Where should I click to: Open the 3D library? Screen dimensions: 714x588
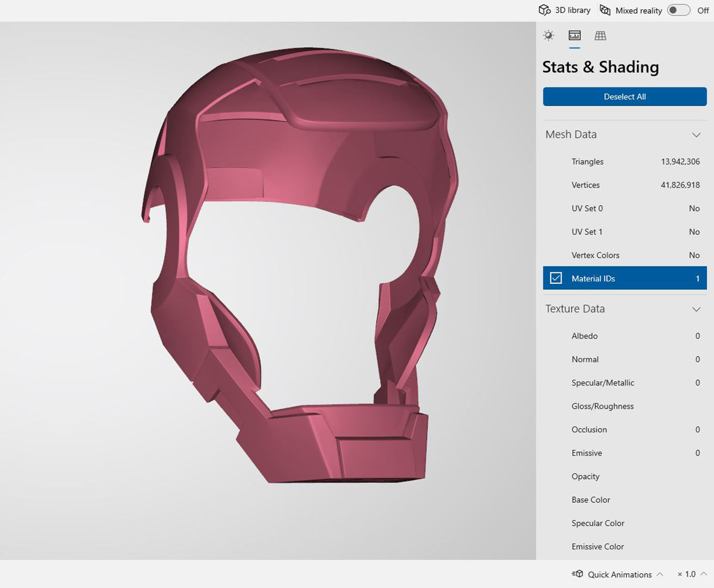point(564,10)
